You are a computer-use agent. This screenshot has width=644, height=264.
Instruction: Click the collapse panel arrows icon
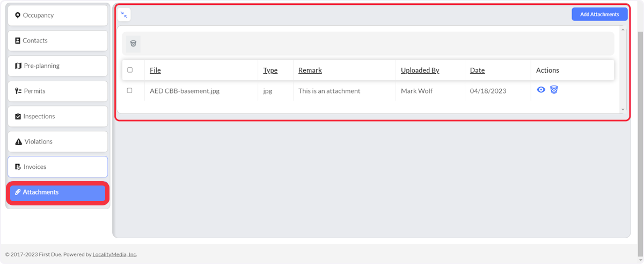[124, 15]
